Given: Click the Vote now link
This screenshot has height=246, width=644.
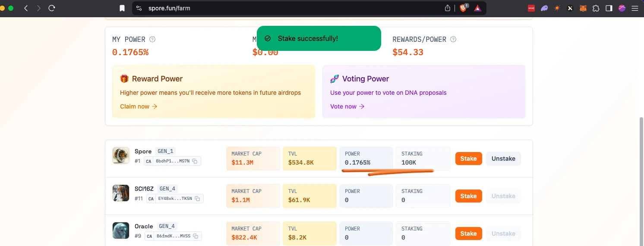Looking at the screenshot, I should click(x=347, y=106).
